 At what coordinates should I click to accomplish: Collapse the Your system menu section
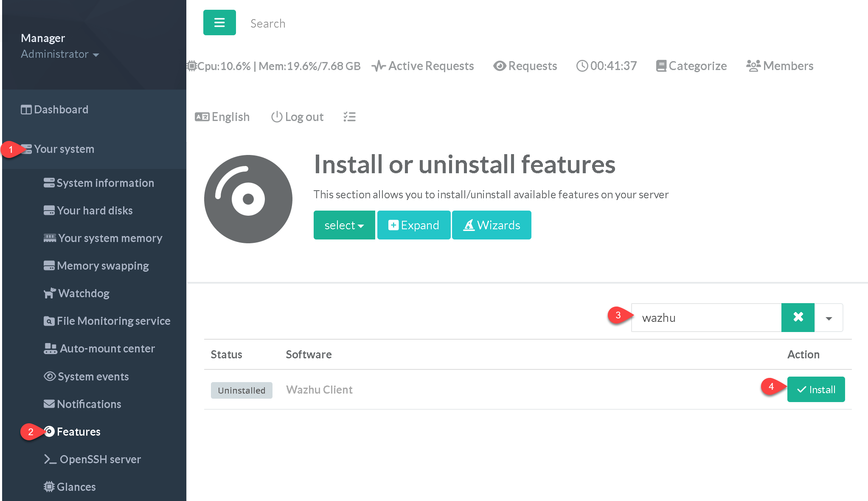tap(64, 149)
